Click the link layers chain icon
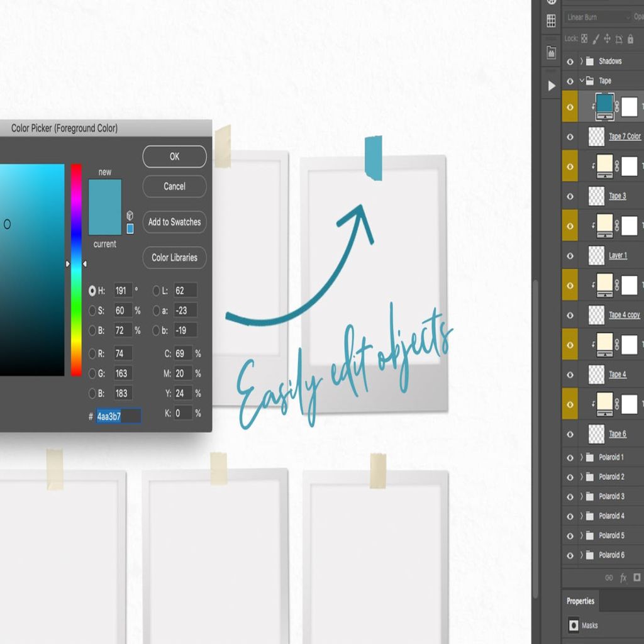 pos(608,577)
